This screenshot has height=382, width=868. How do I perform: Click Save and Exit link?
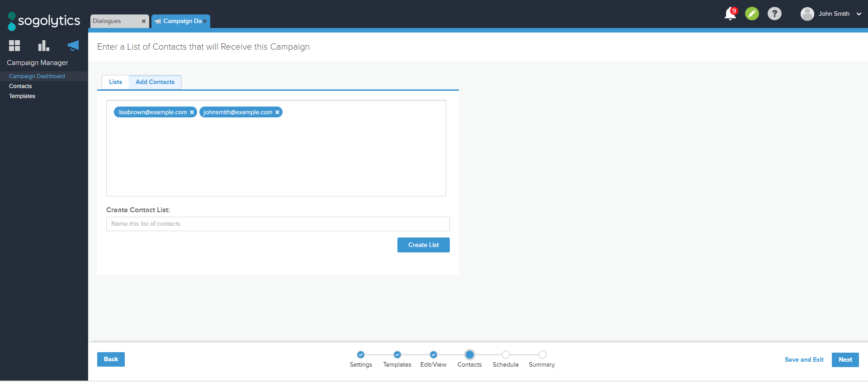(x=804, y=360)
